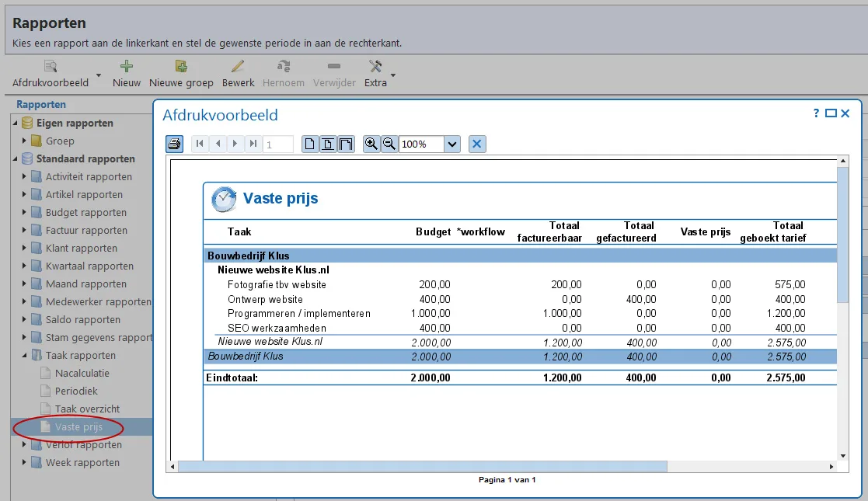
Task: Select Klant rapporten in the tree
Action: [82, 248]
